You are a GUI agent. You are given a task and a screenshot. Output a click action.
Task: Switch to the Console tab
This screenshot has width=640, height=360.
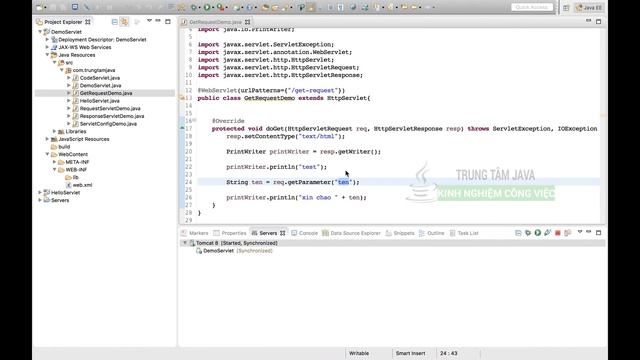click(304, 233)
